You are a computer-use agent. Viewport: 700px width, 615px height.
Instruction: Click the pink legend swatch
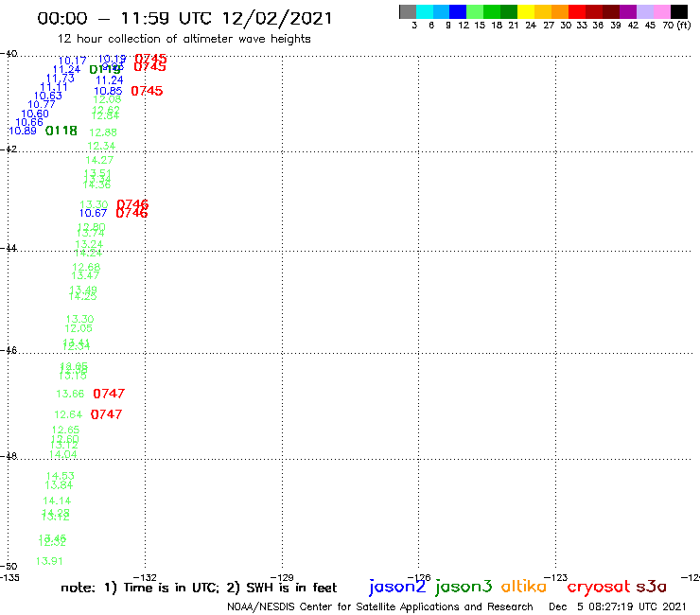[x=661, y=11]
